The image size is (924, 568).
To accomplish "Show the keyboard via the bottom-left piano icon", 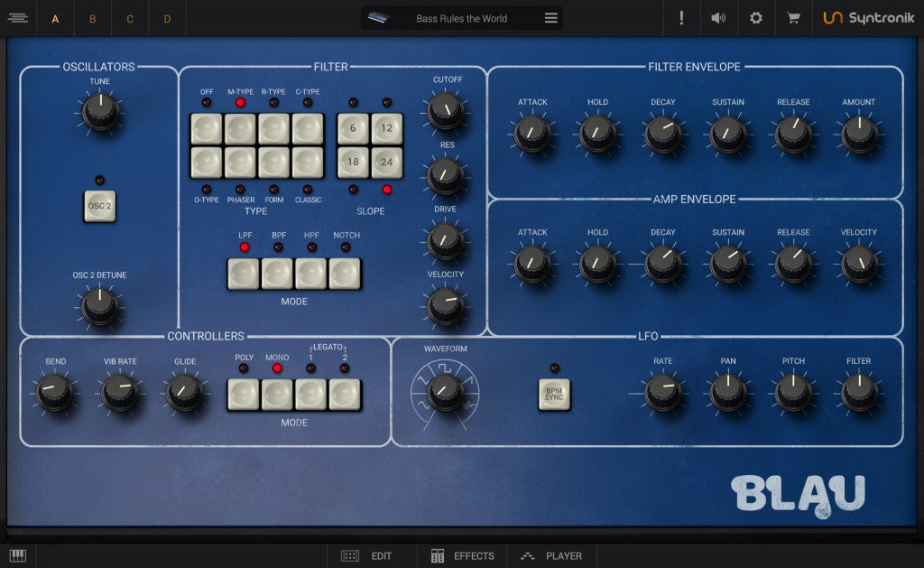I will (19, 554).
